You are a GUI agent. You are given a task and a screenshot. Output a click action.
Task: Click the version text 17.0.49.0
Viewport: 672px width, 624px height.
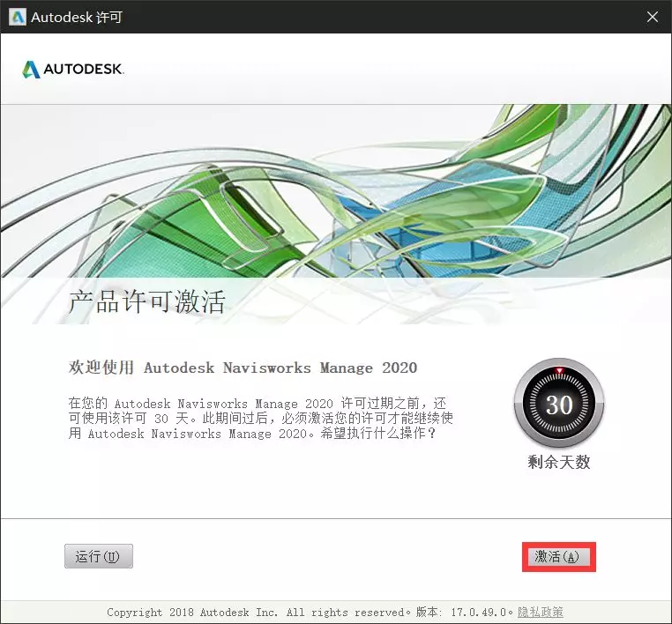tap(479, 613)
